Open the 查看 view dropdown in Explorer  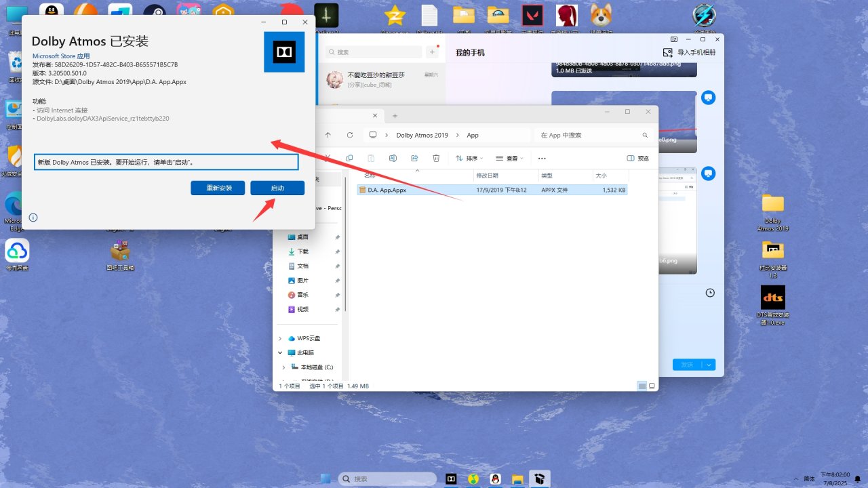coord(511,158)
